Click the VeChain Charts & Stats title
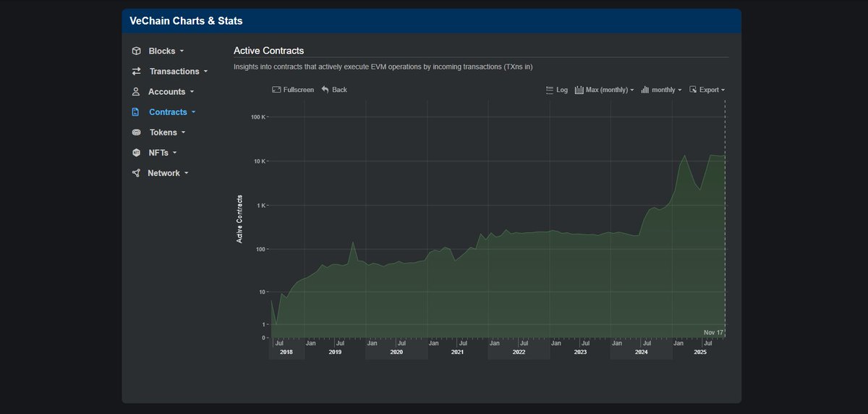 point(186,21)
